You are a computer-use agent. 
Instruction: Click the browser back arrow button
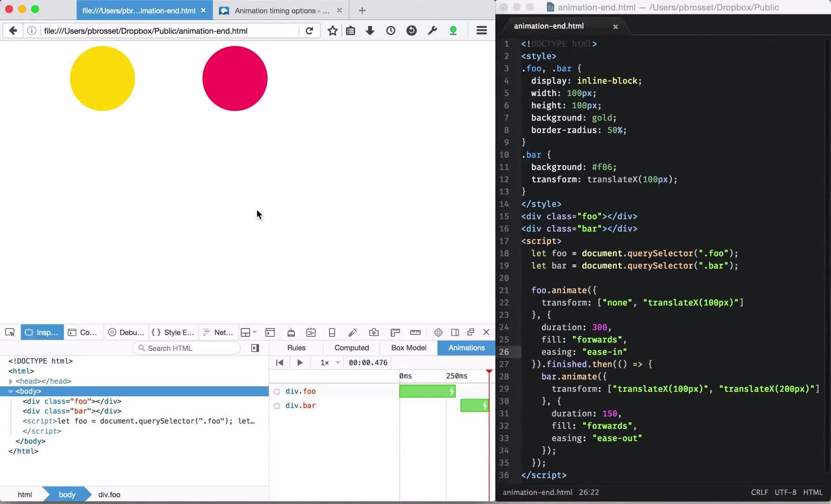13,31
